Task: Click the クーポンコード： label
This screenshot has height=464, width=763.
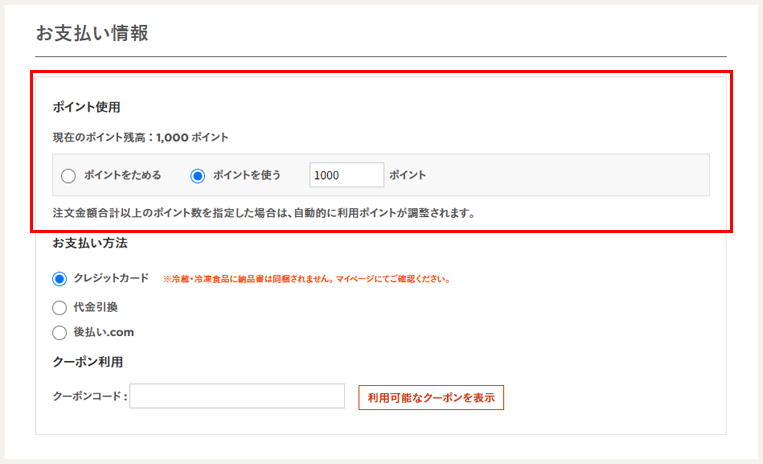Action: [90, 396]
